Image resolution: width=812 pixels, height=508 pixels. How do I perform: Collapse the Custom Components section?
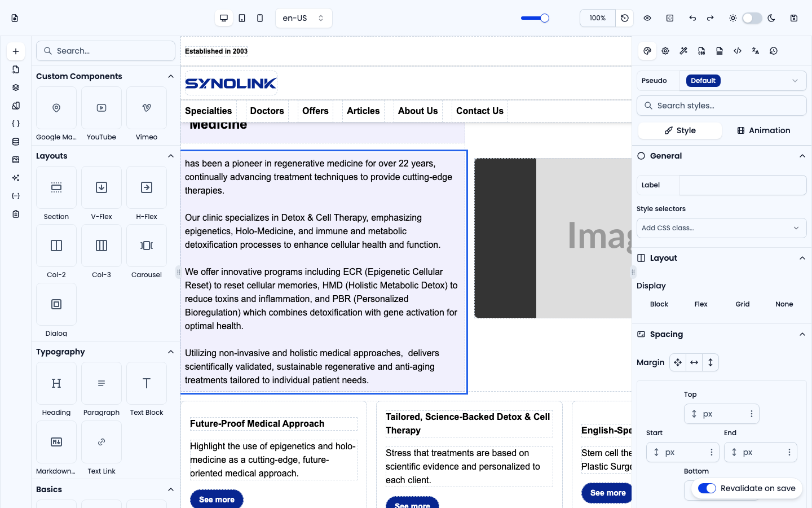[x=171, y=76]
